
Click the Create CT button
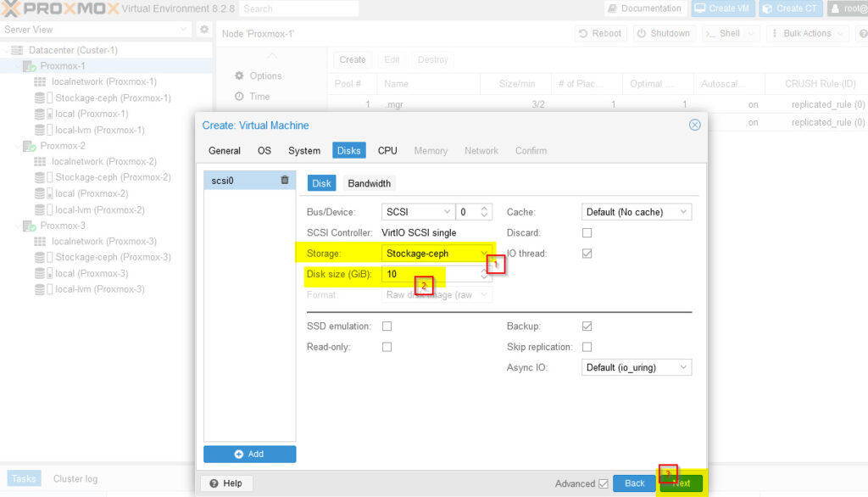coord(790,8)
